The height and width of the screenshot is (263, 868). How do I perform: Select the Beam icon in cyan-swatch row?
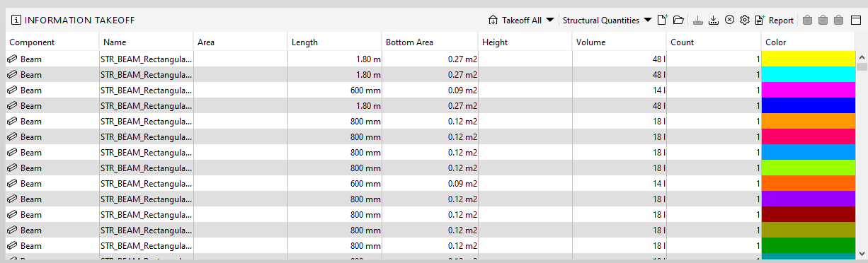(12, 75)
